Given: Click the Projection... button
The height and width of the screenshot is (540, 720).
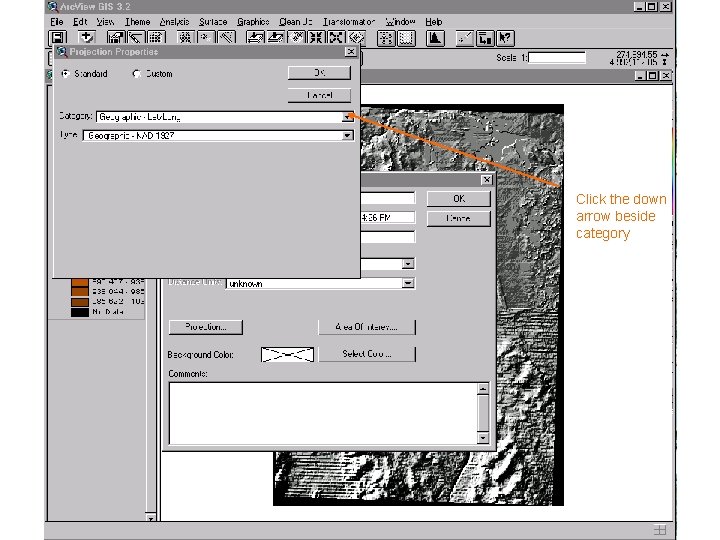Looking at the screenshot, I should click(206, 327).
